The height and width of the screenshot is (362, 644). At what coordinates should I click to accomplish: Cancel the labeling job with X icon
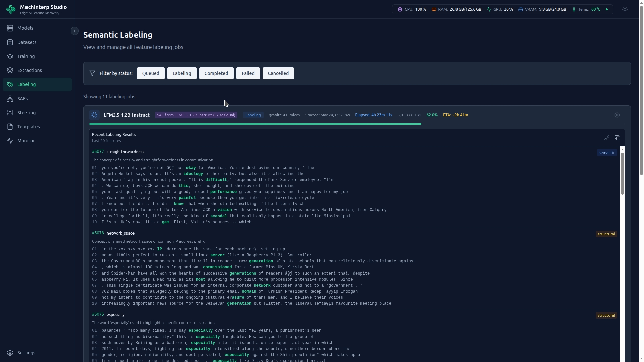tap(617, 115)
